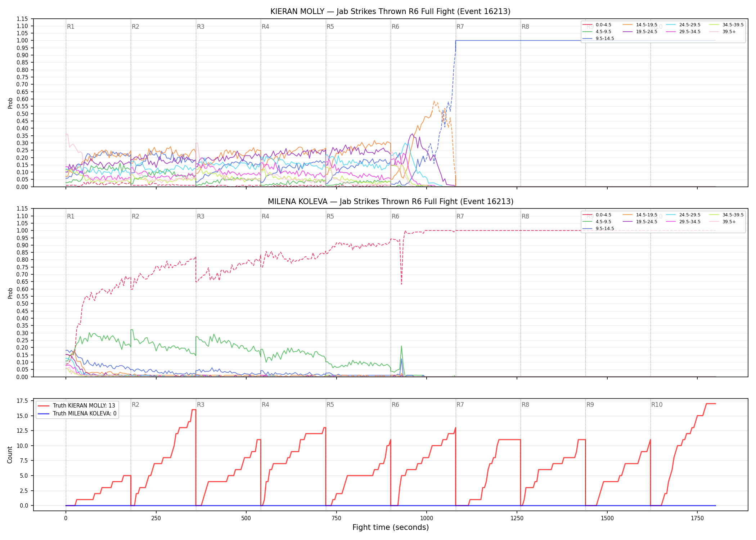
Task: Click the R1 round label in KIERAN MOLLY chart
Action: pyautogui.click(x=71, y=27)
